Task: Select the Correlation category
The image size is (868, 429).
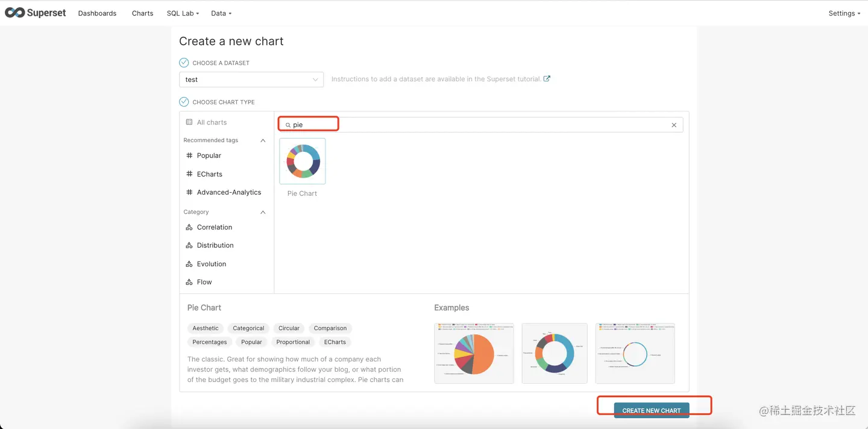Action: pyautogui.click(x=215, y=227)
